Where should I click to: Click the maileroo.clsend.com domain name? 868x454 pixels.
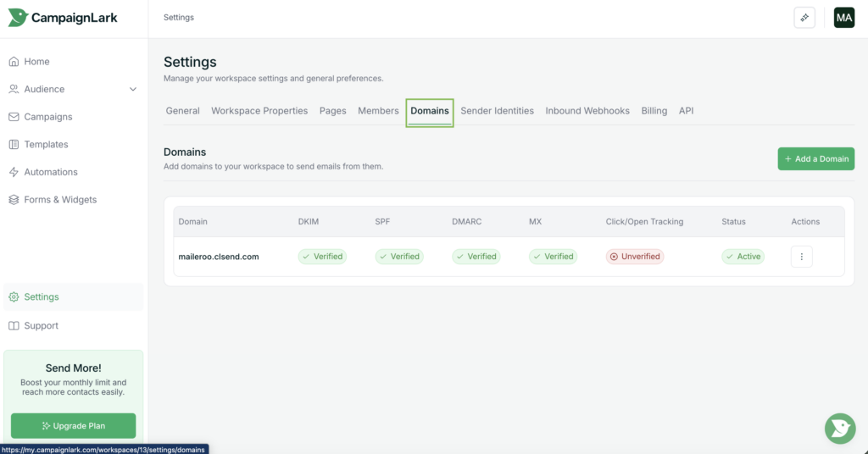(x=220, y=257)
